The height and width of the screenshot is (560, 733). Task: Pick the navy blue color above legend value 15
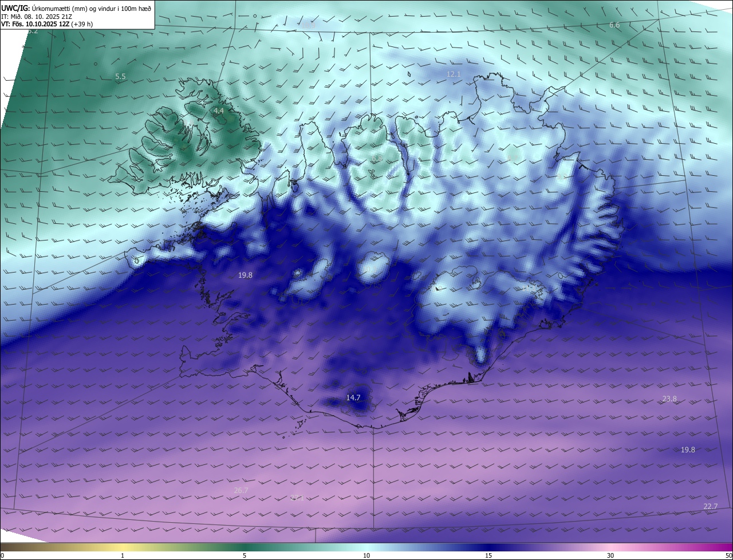click(488, 547)
